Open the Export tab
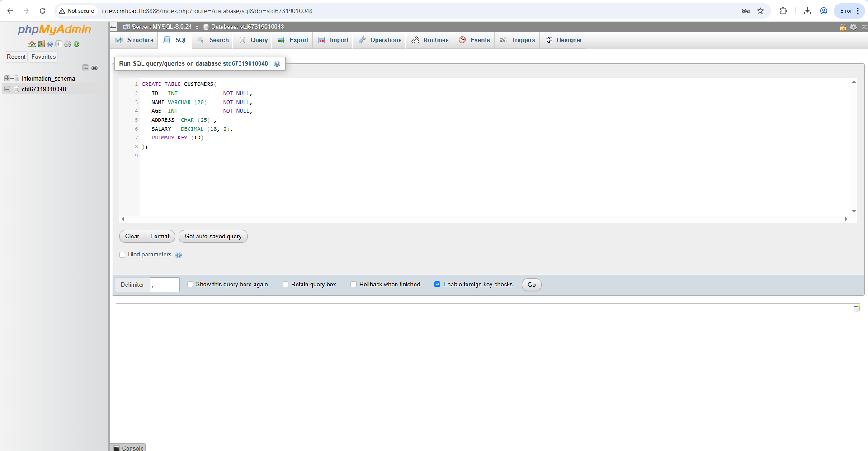This screenshot has width=868, height=451. (x=293, y=40)
